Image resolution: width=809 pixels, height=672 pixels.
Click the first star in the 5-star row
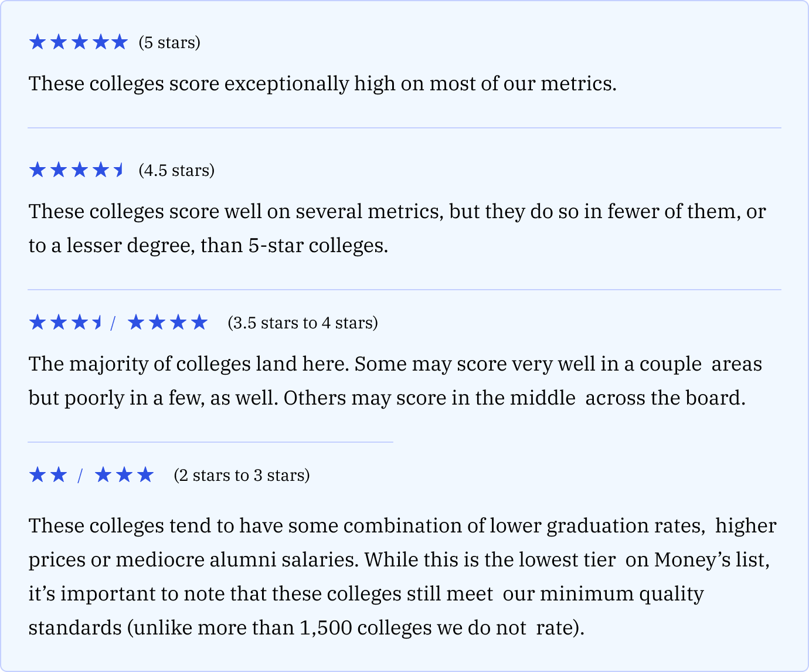coord(37,42)
